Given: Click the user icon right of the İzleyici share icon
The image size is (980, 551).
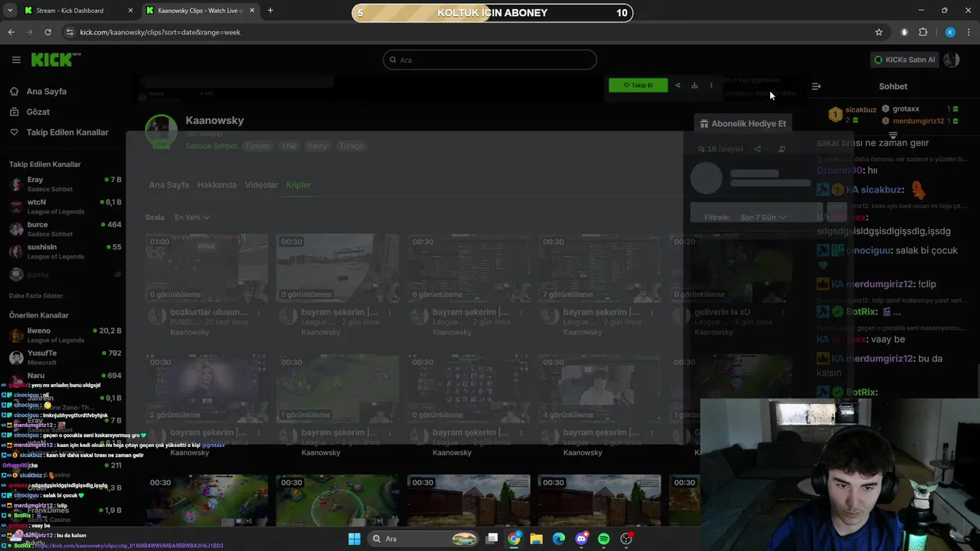Looking at the screenshot, I should click(782, 149).
